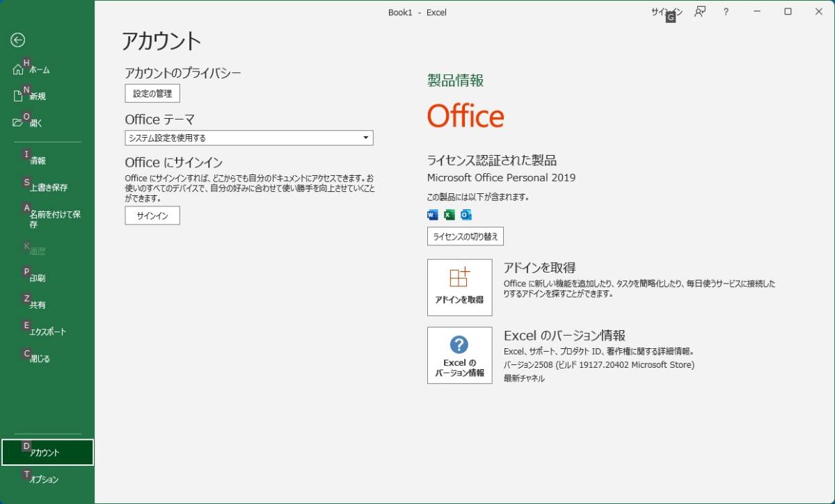
Task: Click the サインイン button under Office にサインイン
Action: pyautogui.click(x=152, y=216)
